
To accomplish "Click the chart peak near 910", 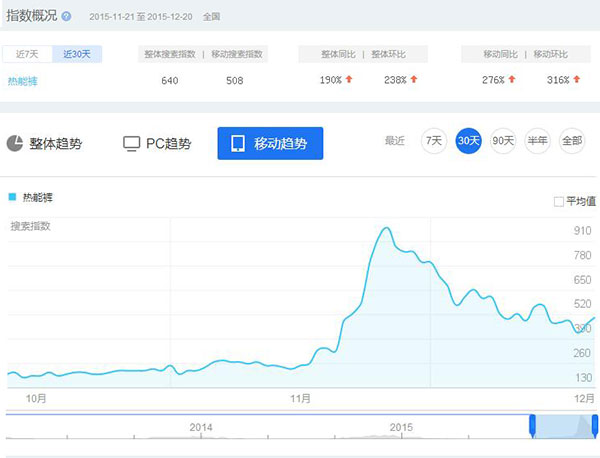I will [386, 228].
